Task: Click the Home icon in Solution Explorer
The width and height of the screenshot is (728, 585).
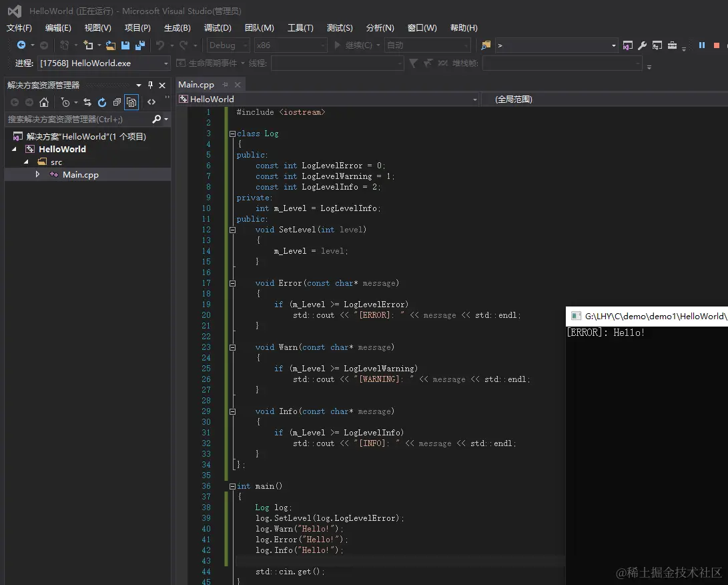Action: pos(44,102)
